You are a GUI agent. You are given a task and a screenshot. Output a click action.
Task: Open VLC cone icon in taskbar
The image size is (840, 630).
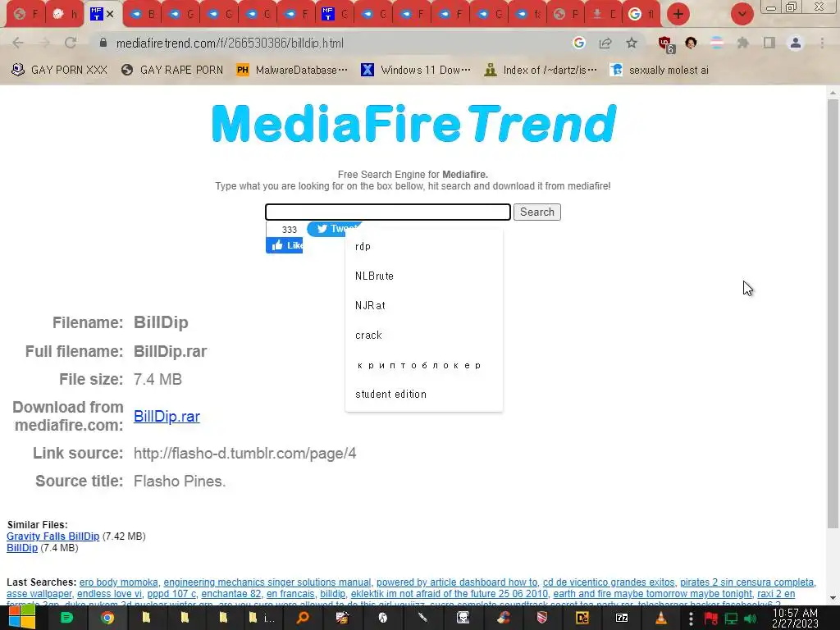[661, 619]
